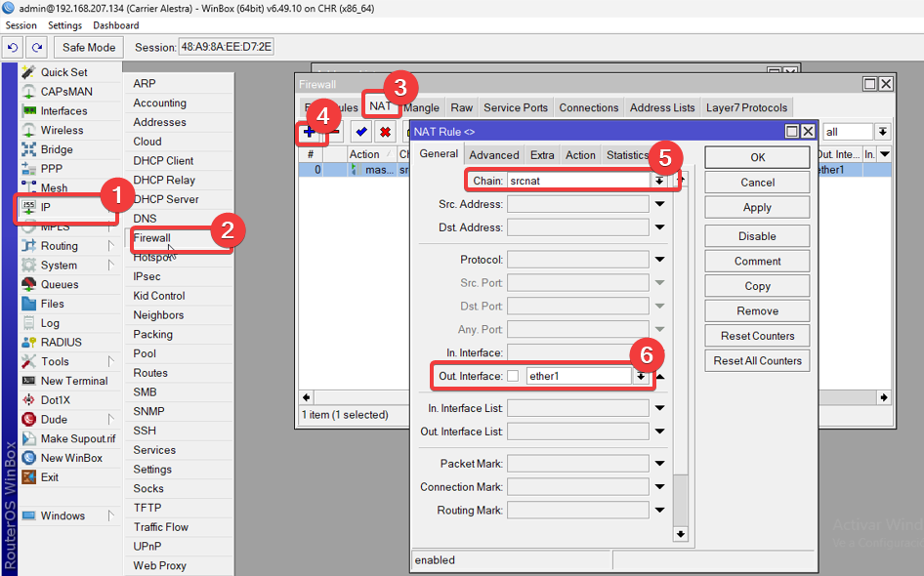Switch to the Advanced tab
The image size is (924, 576).
click(493, 155)
